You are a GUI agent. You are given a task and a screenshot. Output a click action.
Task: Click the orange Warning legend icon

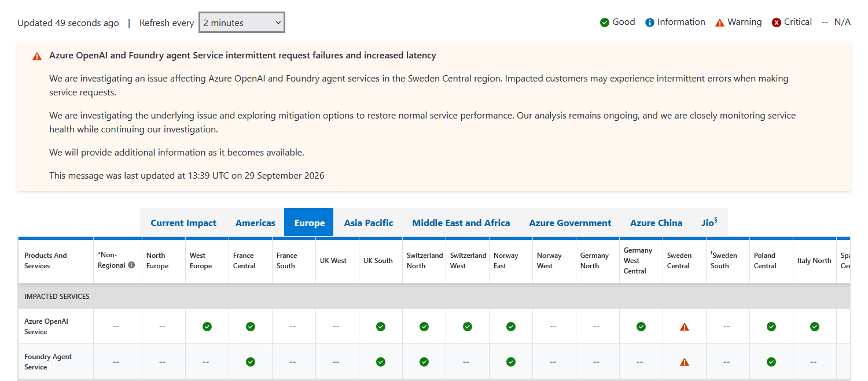(720, 23)
